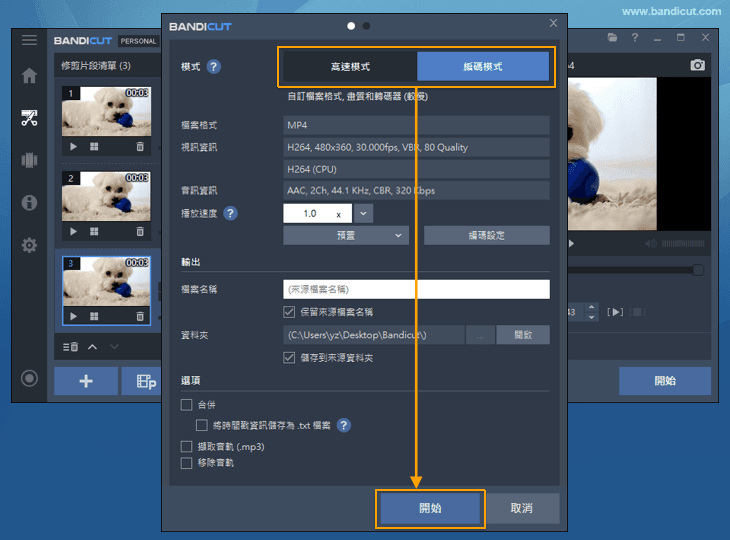The width and height of the screenshot is (730, 540).
Task: Open the 預置 presets dropdown
Action: (x=346, y=236)
